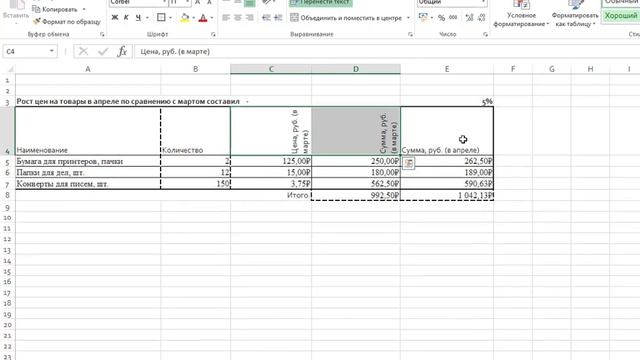Click the Copy (Копировать) button
This screenshot has height=360, width=640.
click(x=55, y=9)
